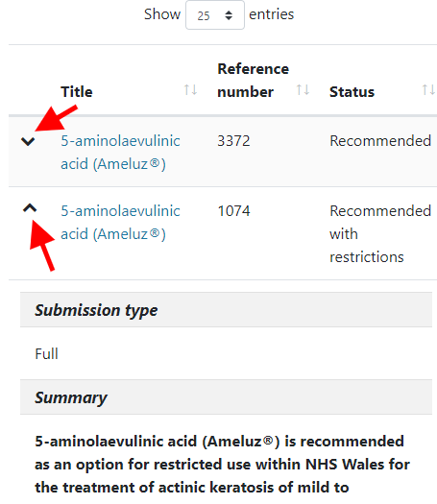
Task: Click the stepper arrows in entries selector
Action: tap(229, 15)
